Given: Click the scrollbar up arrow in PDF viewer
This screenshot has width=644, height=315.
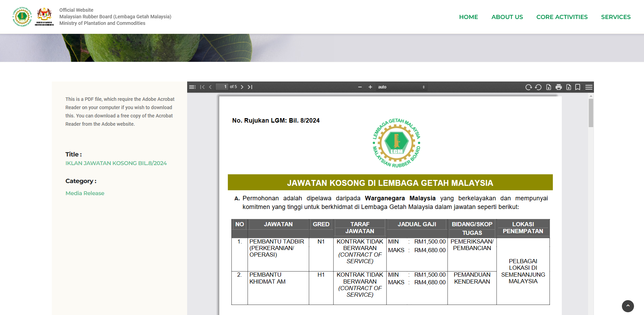Looking at the screenshot, I should 591,96.
